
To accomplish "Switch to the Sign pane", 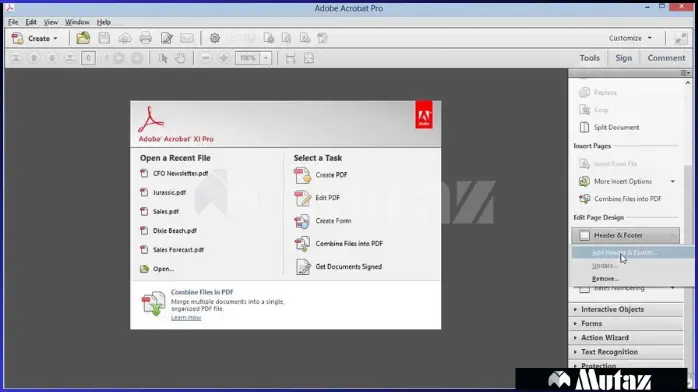I will point(623,58).
